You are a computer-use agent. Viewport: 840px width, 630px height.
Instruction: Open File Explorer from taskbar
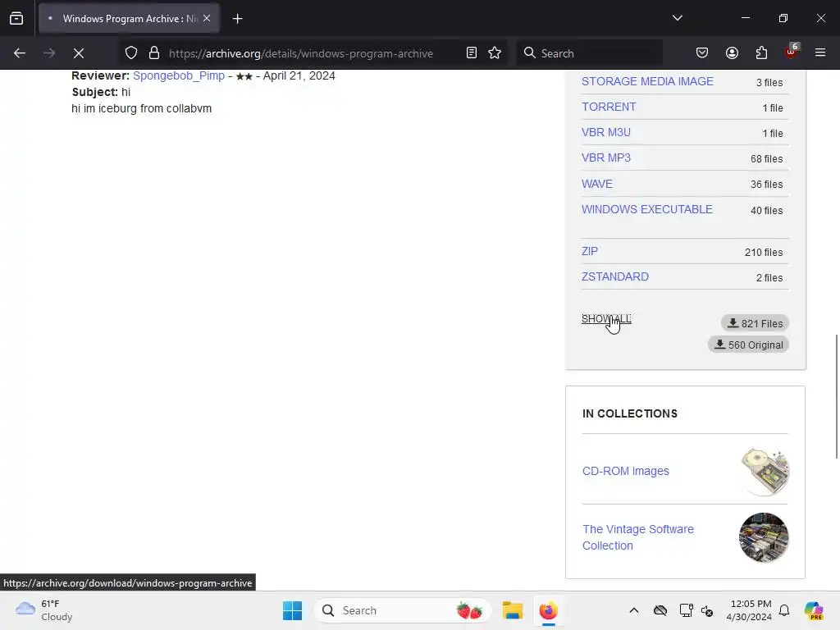click(512, 610)
